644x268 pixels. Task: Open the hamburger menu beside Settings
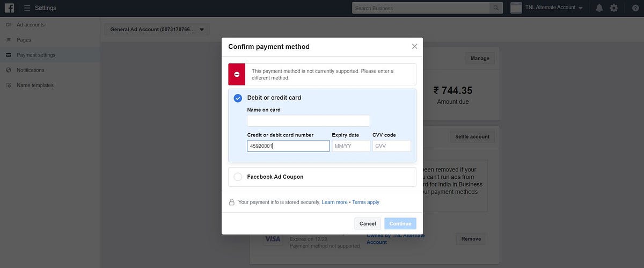[27, 8]
